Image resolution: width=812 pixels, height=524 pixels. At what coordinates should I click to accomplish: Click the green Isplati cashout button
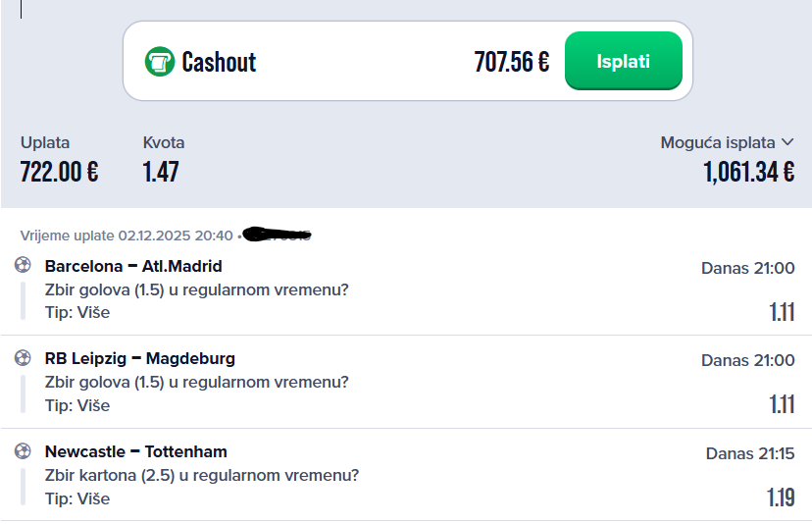(x=623, y=61)
